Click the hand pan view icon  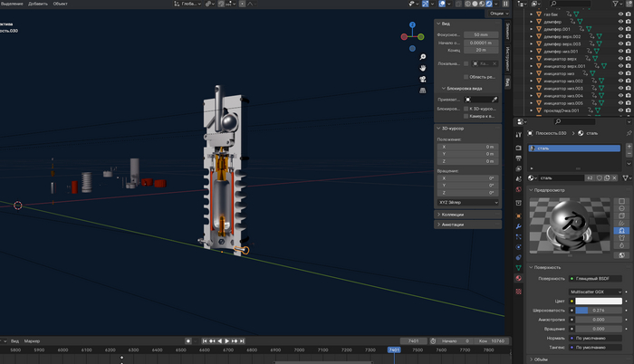coord(423,68)
